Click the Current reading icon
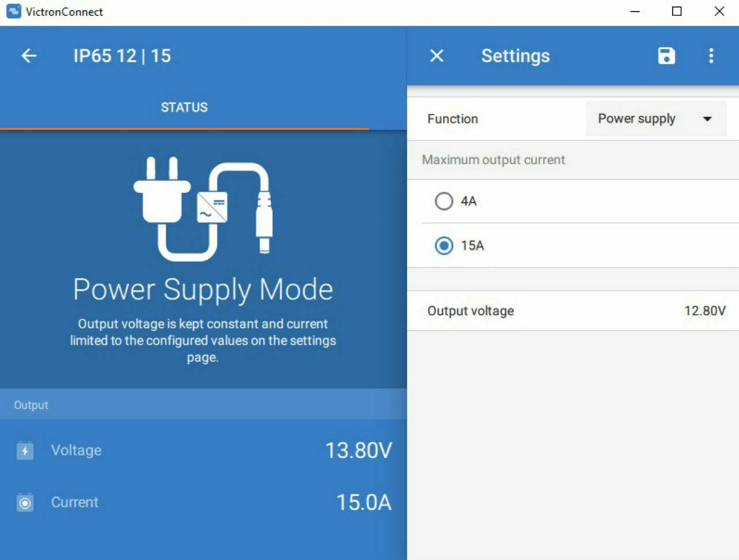This screenshot has width=739, height=560. pos(25,503)
